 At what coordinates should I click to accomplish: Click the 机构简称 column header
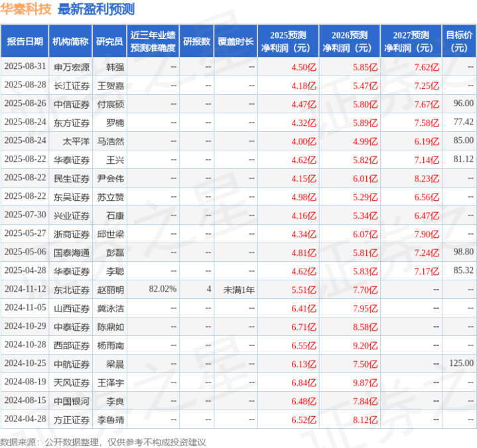click(70, 41)
